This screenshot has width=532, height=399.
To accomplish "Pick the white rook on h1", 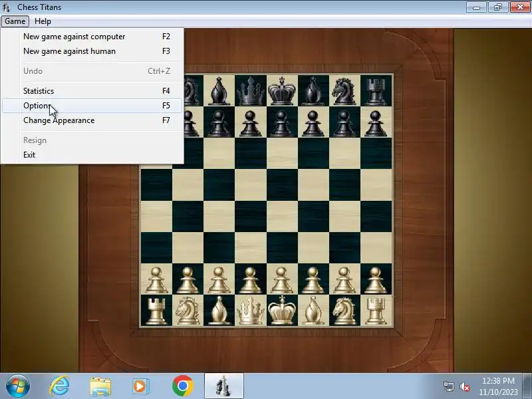I will click(x=376, y=311).
